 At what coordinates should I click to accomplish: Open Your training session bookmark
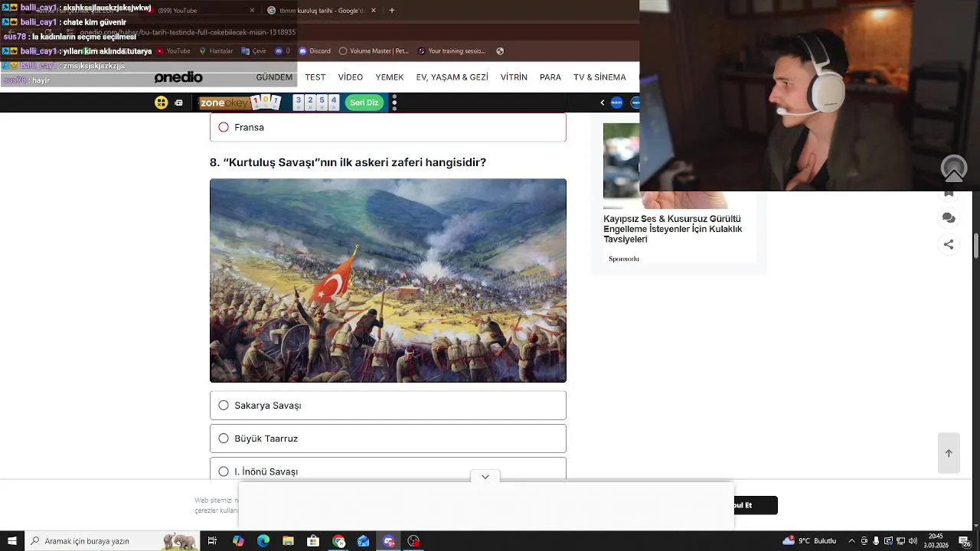(x=452, y=51)
